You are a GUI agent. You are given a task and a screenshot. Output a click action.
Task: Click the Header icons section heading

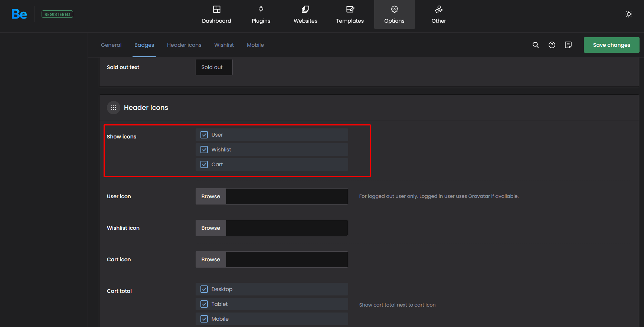pyautogui.click(x=146, y=108)
